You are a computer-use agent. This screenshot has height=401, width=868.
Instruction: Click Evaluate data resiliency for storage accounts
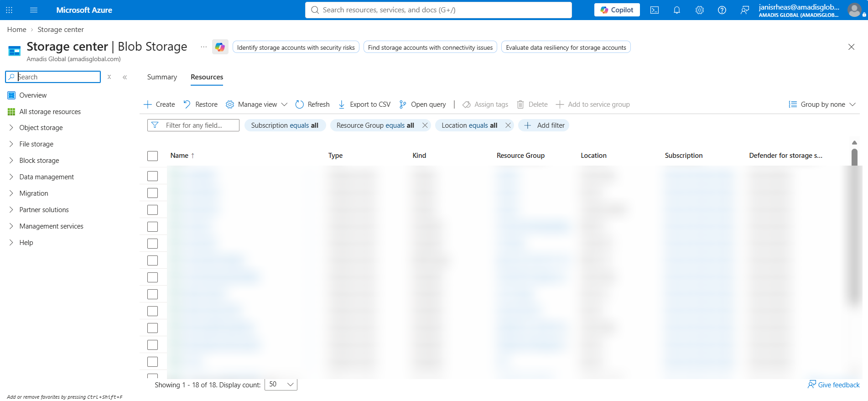coord(566,47)
